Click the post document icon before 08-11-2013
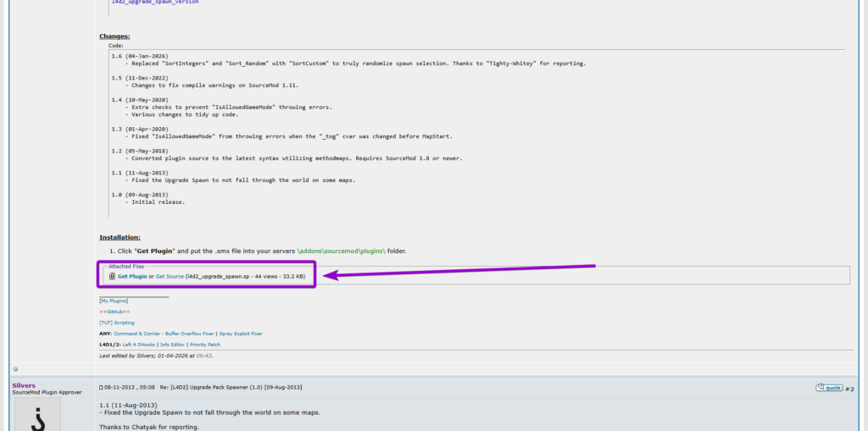868x431 pixels. [101, 387]
